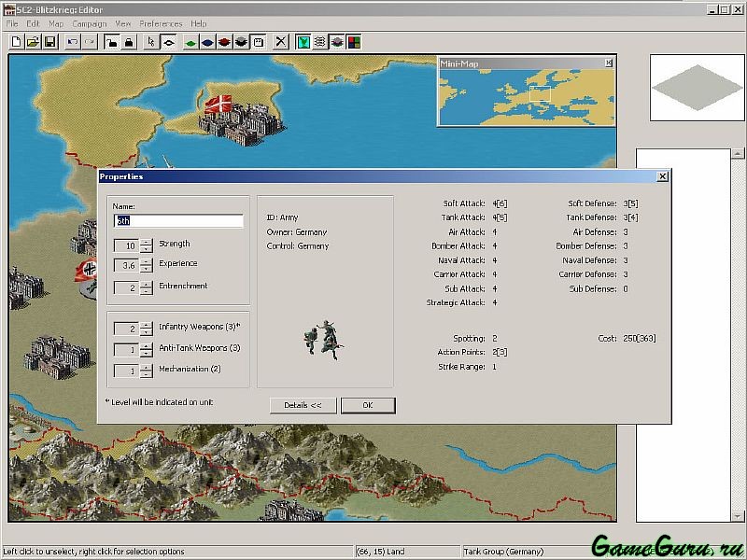Decrease Entrenchment with the down arrow
The width and height of the screenshot is (747, 560).
(147, 291)
